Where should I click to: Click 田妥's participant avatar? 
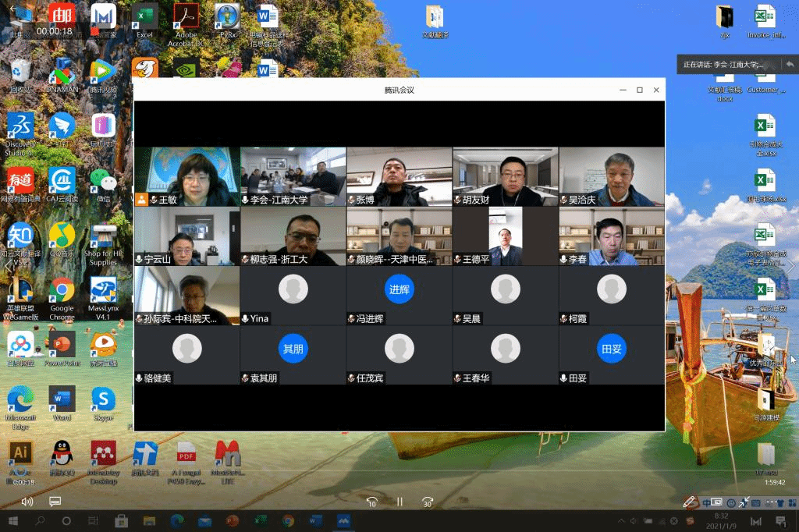click(611, 349)
